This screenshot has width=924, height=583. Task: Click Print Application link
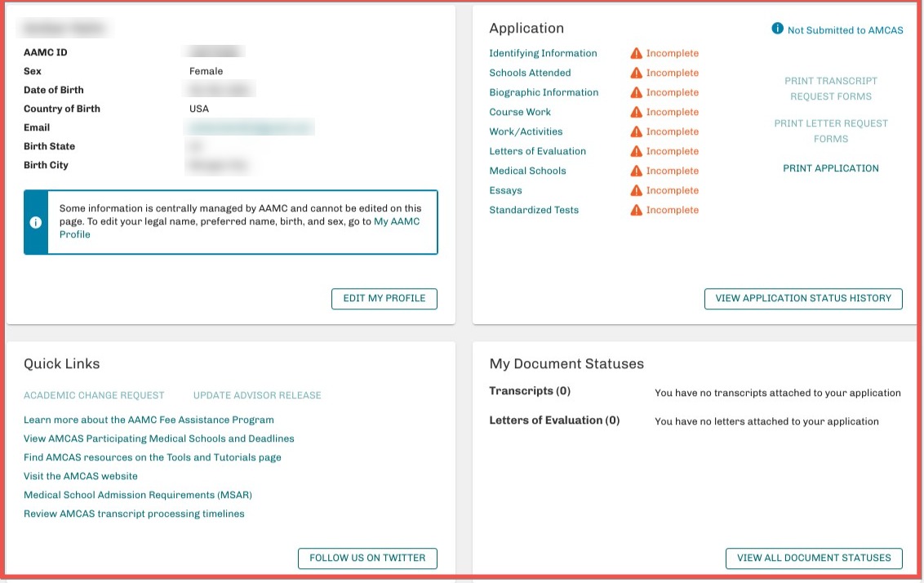pyautogui.click(x=831, y=168)
